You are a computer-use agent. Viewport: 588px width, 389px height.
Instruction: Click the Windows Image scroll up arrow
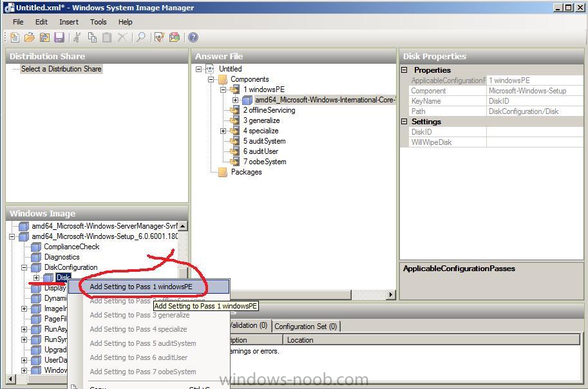coord(183,226)
